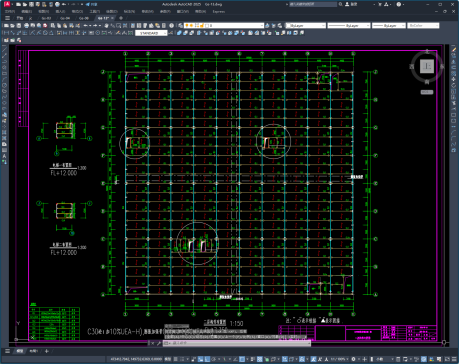459x364 pixels.
Task: Click the 登录 sign-in button
Action: pyautogui.click(x=352, y=4)
